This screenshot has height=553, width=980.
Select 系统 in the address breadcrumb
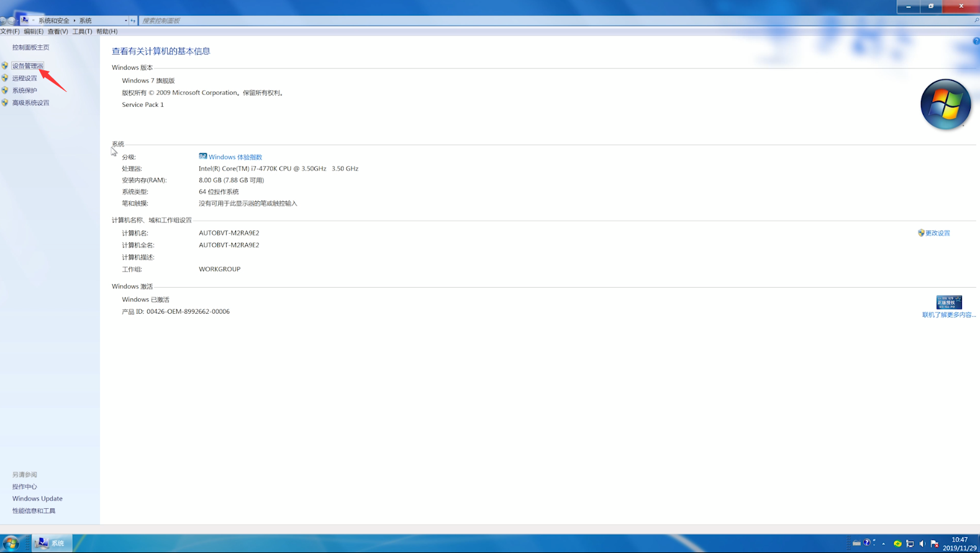pyautogui.click(x=85, y=21)
